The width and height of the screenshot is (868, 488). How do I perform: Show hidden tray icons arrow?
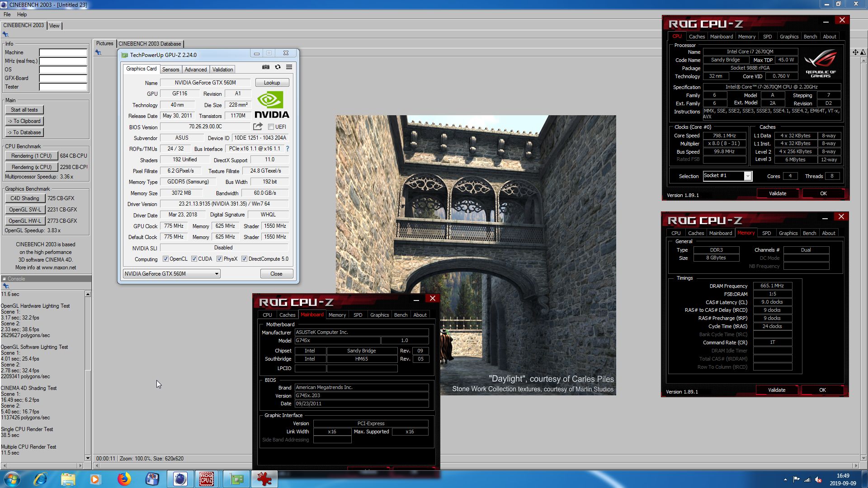pos(785,479)
